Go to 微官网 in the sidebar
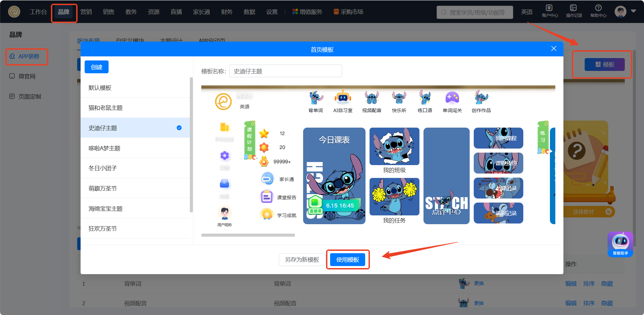This screenshot has width=644, height=315. pyautogui.click(x=27, y=76)
